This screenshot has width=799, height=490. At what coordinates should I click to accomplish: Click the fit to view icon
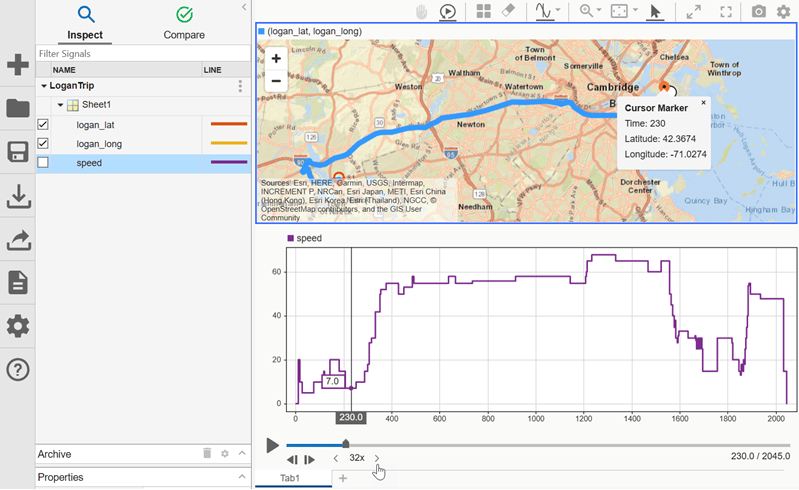(x=619, y=11)
